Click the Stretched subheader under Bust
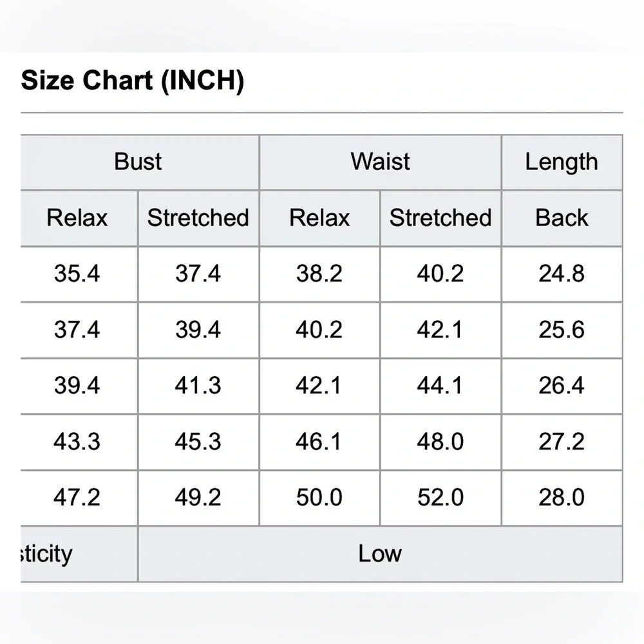Viewport: 644px width, 644px height. 198,218
